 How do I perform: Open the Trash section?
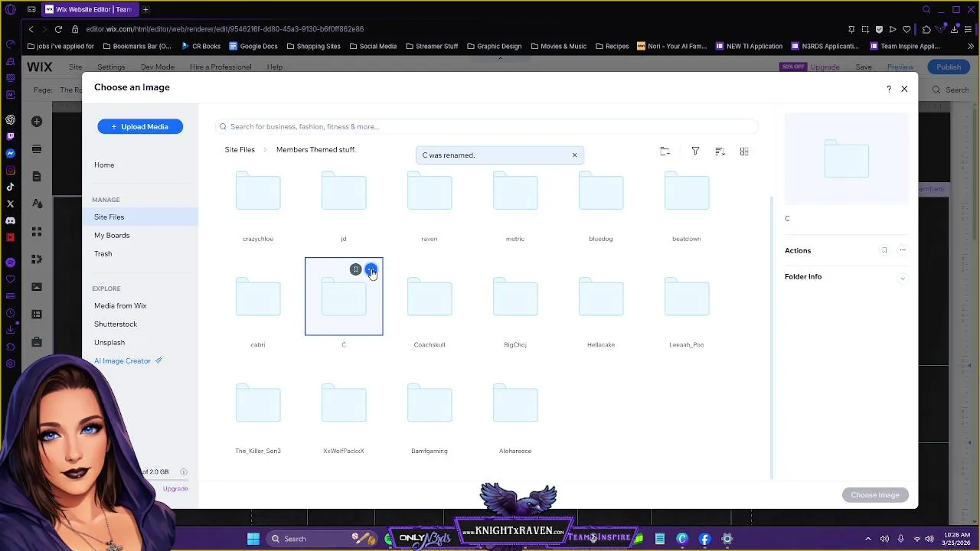tap(103, 254)
